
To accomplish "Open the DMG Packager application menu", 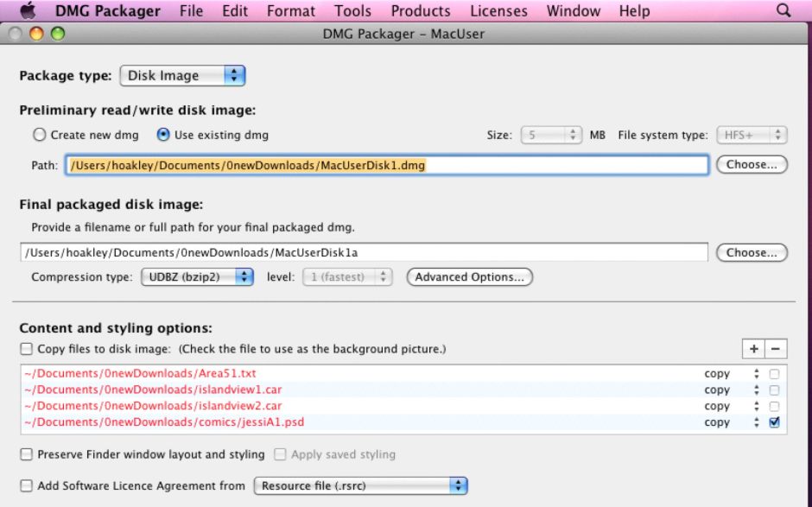I will (x=108, y=11).
